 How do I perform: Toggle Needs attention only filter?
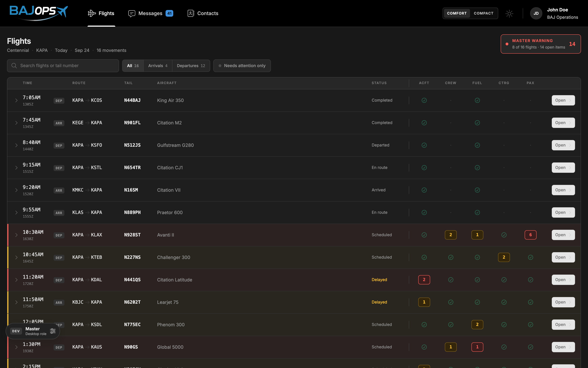pyautogui.click(x=242, y=66)
